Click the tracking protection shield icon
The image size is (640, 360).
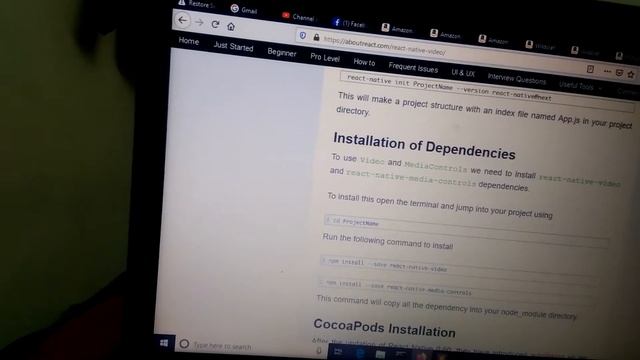[303, 36]
